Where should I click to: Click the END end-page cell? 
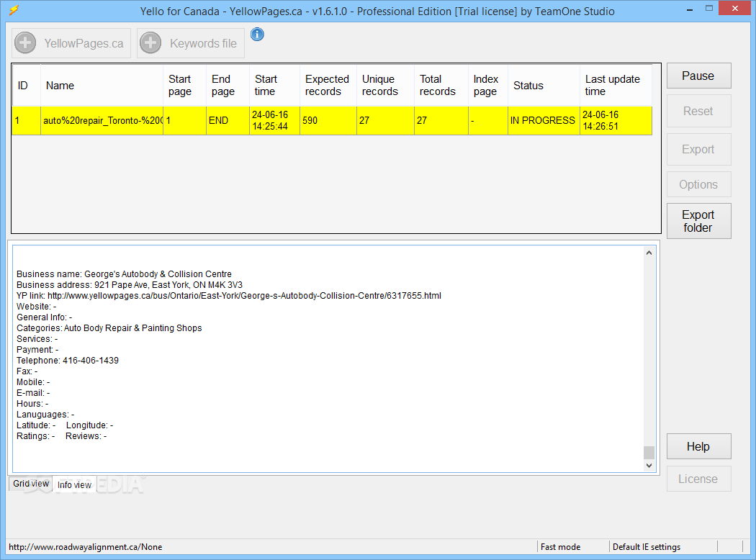[228, 120]
